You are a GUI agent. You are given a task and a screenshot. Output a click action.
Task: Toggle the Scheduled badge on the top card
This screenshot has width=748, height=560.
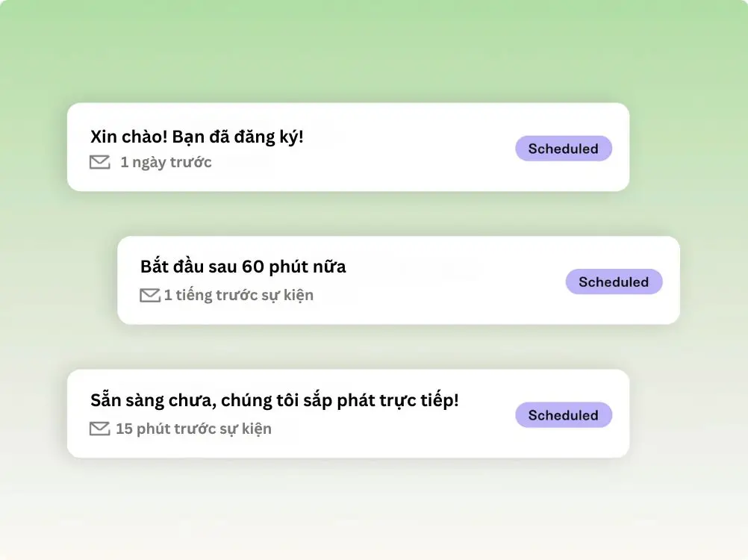tap(564, 148)
